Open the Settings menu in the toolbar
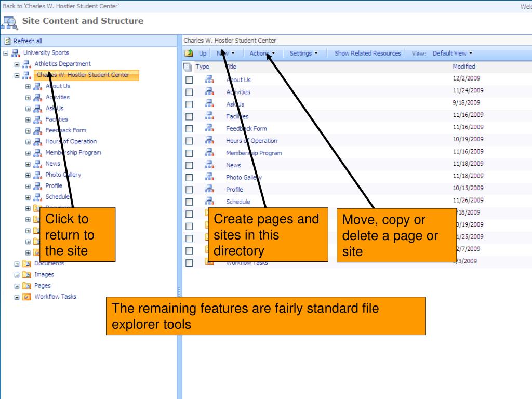The width and height of the screenshot is (532, 399). pos(303,54)
